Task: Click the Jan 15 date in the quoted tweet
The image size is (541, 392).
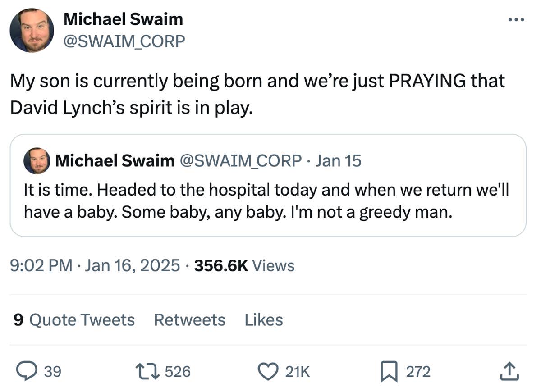Action: click(338, 160)
